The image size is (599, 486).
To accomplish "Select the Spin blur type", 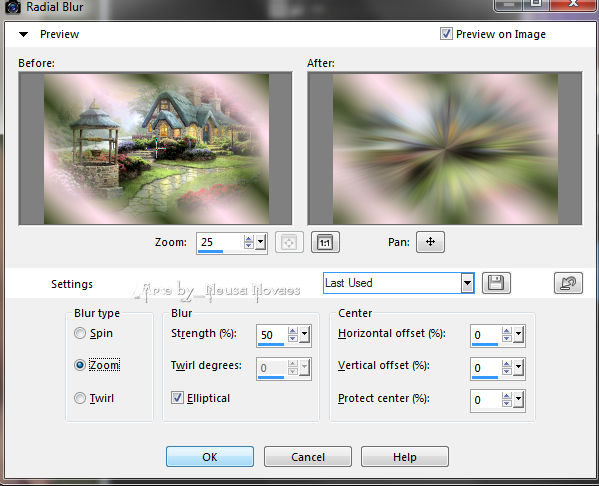I will click(x=80, y=333).
